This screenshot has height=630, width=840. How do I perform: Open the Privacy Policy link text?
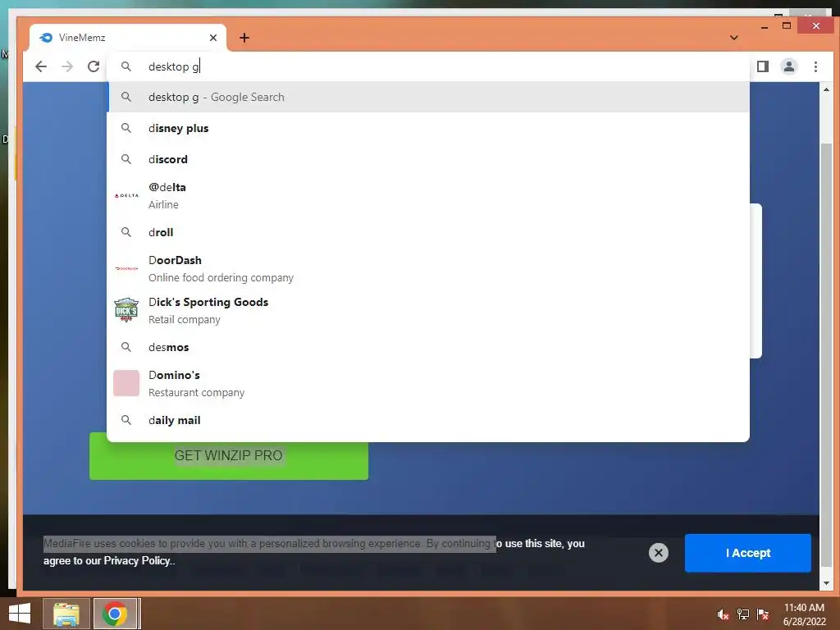pyautogui.click(x=137, y=560)
